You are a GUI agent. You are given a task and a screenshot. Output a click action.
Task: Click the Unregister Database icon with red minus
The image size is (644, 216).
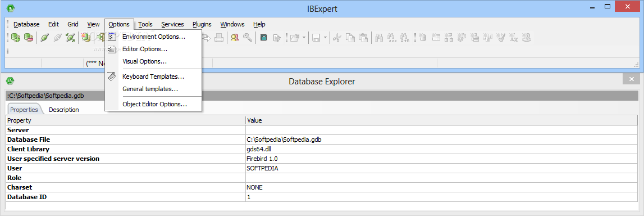pos(29,38)
